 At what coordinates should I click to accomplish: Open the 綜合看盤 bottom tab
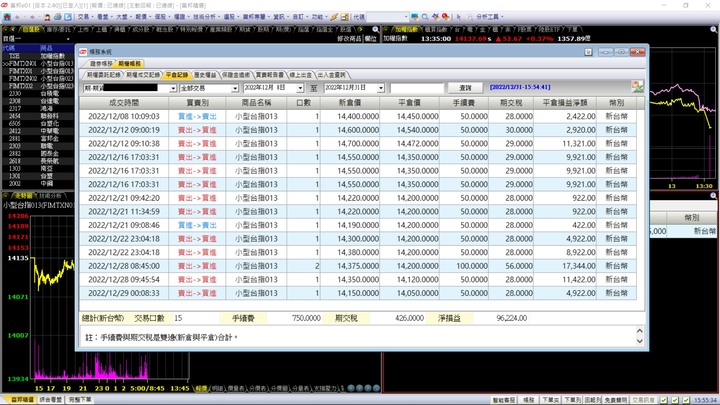(x=51, y=400)
